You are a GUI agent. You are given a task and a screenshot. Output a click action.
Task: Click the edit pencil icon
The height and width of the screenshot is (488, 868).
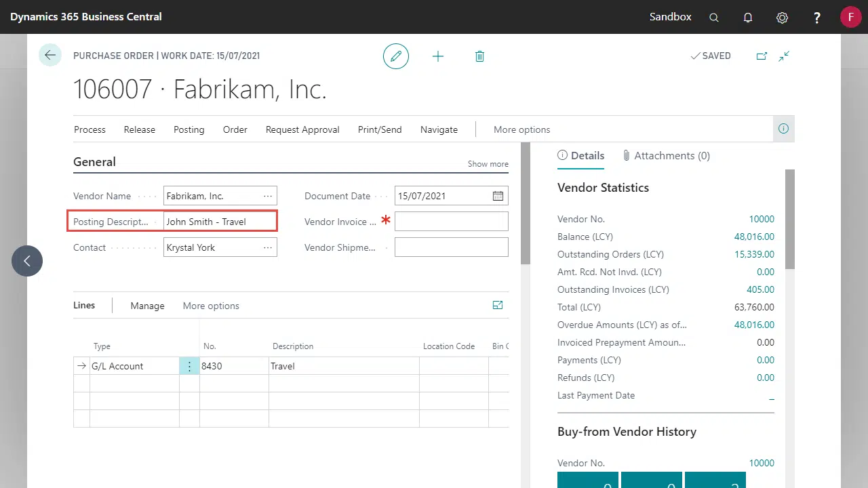[396, 56]
